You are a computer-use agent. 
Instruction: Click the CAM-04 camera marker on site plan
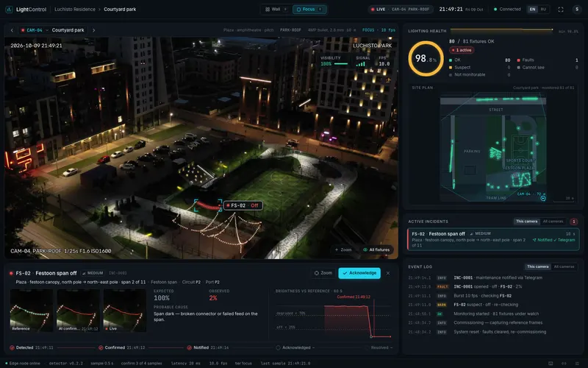click(x=543, y=198)
